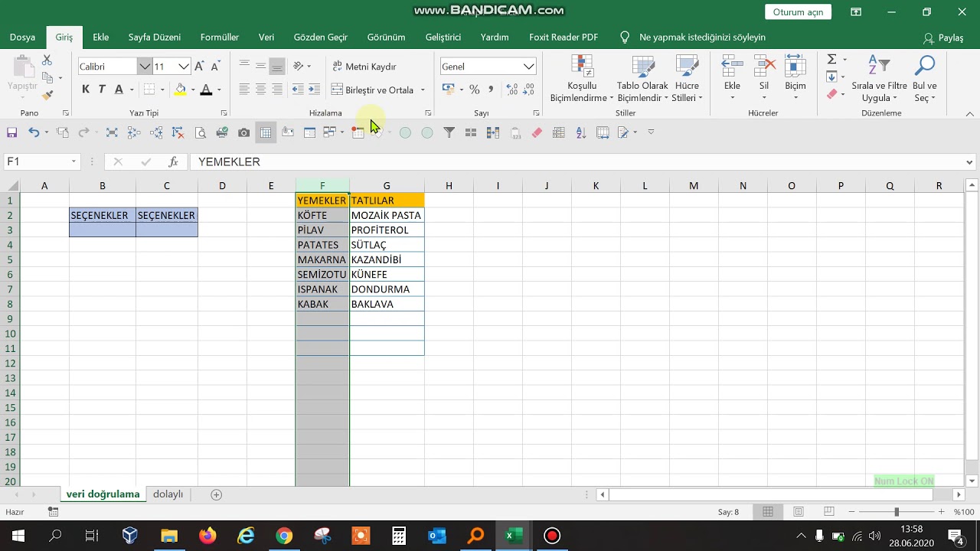Select the format painter brush icon

[x=47, y=95]
